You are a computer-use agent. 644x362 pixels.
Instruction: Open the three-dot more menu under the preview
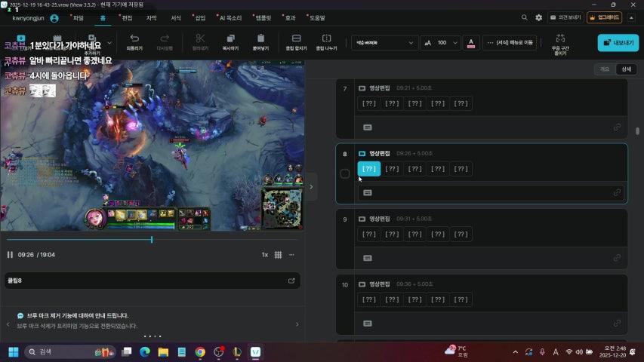coord(291,255)
